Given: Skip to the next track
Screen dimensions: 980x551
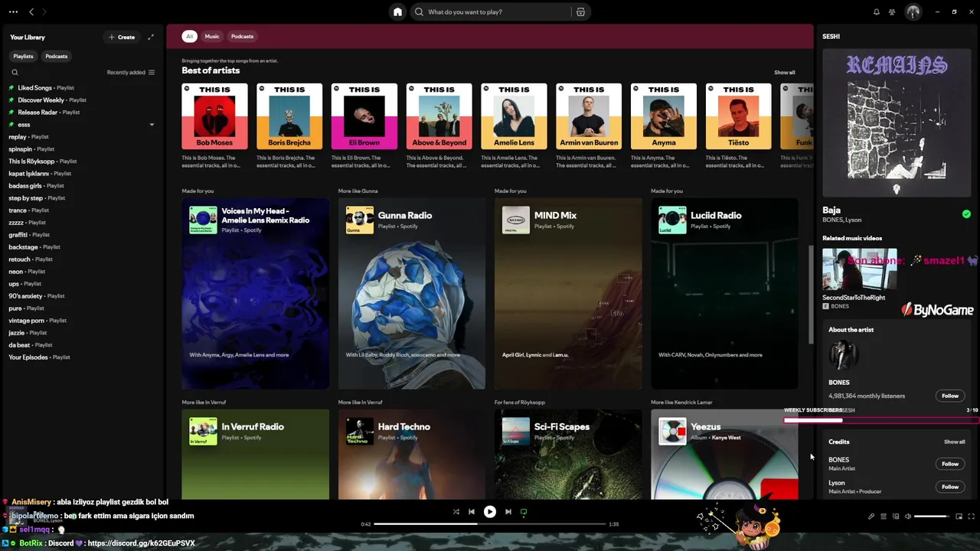Looking at the screenshot, I should tap(508, 512).
